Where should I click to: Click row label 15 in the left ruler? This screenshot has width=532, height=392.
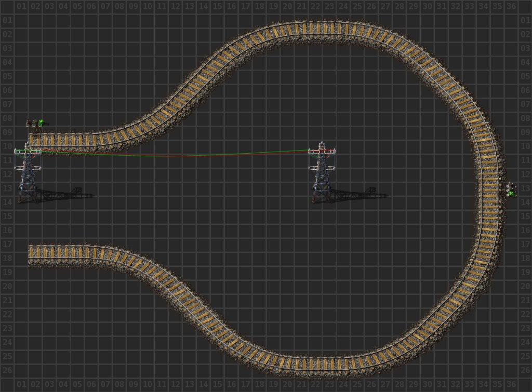tap(7, 216)
